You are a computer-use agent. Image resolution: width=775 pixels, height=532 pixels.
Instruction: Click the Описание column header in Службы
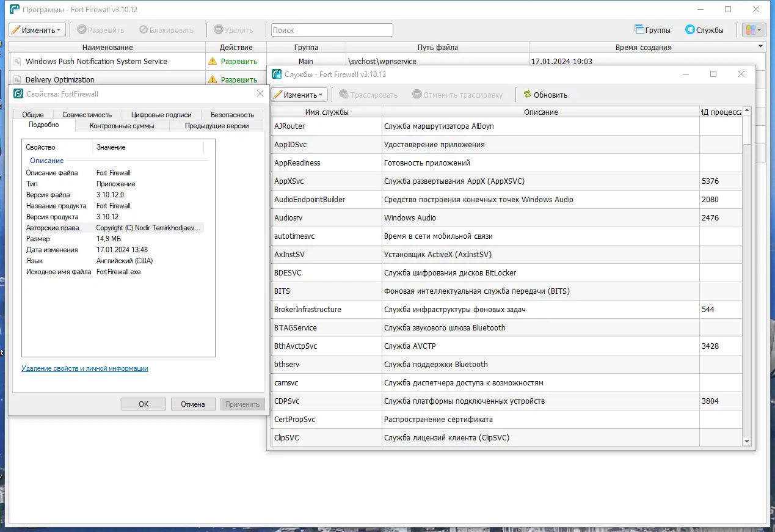tap(540, 112)
